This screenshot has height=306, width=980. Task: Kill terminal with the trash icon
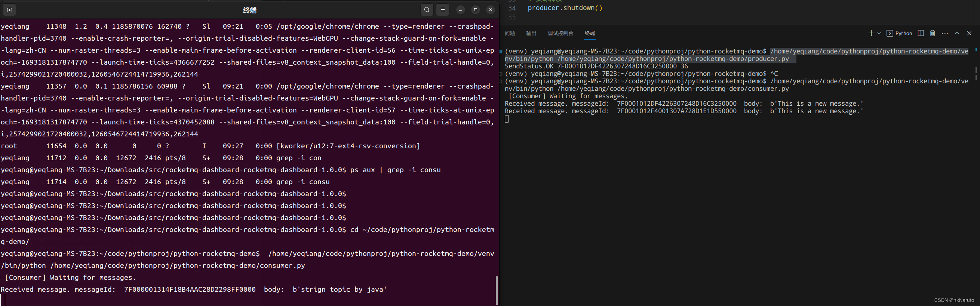tap(933, 33)
